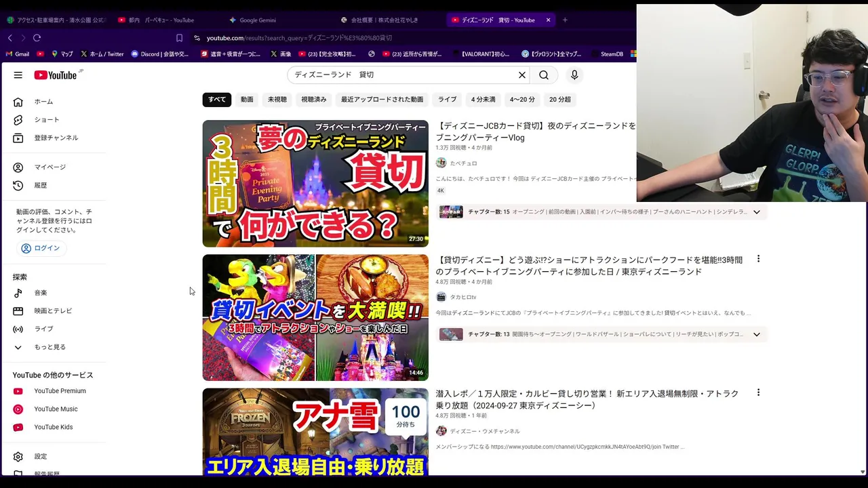Open 【VALORANT】初心 bookmark
The width and height of the screenshot is (868, 488).
click(x=479, y=54)
